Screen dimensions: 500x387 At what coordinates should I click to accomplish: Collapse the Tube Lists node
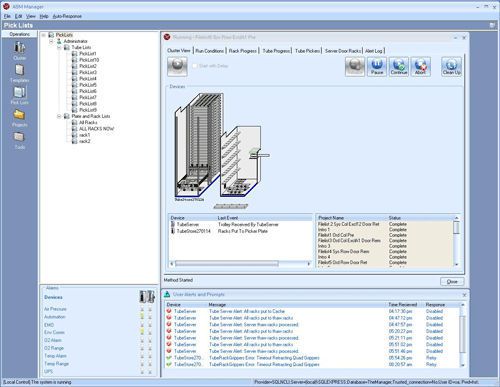pyautogui.click(x=59, y=48)
